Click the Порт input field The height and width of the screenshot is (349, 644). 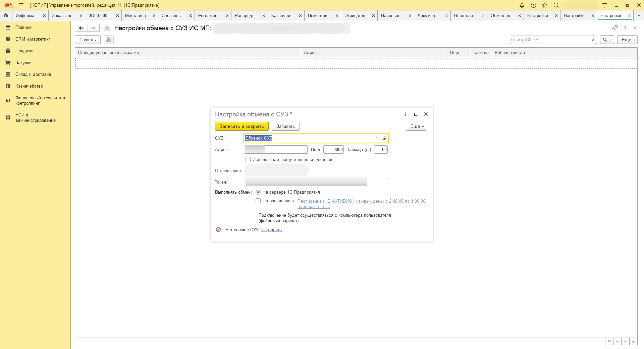[333, 150]
